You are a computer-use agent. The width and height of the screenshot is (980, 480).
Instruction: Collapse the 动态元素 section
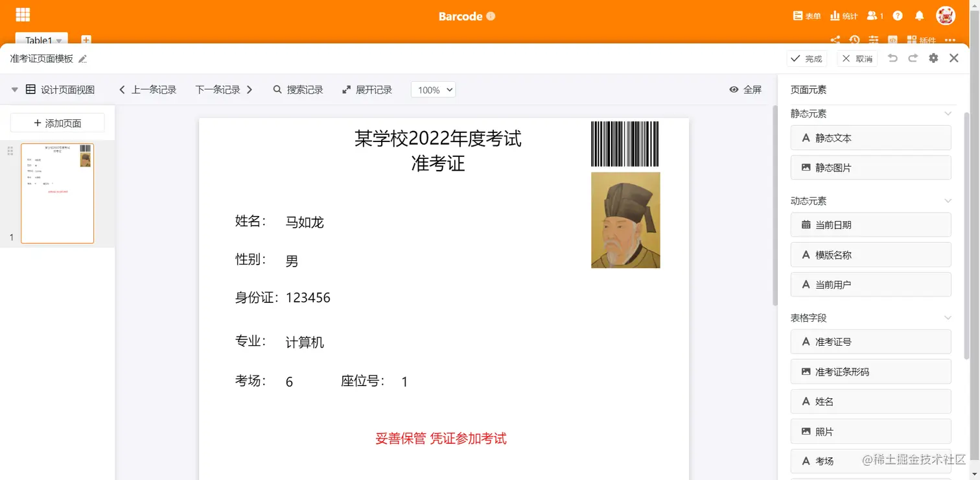click(x=948, y=201)
